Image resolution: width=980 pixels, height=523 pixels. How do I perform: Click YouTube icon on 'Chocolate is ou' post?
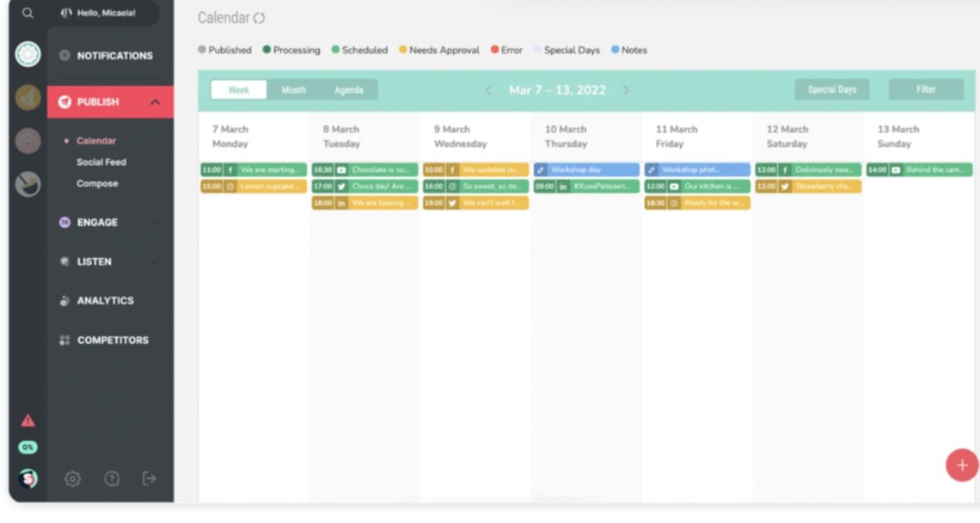click(x=341, y=170)
